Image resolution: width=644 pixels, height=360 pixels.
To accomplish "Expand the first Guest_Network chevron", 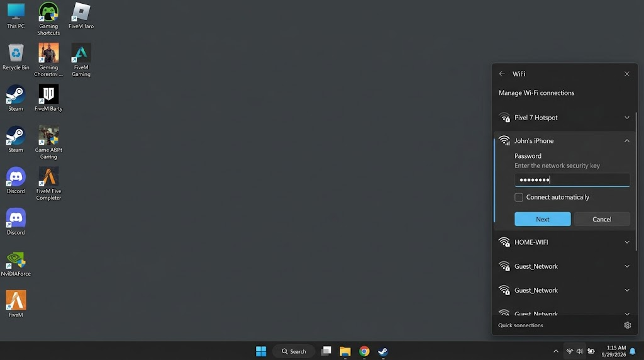I will point(627,266).
